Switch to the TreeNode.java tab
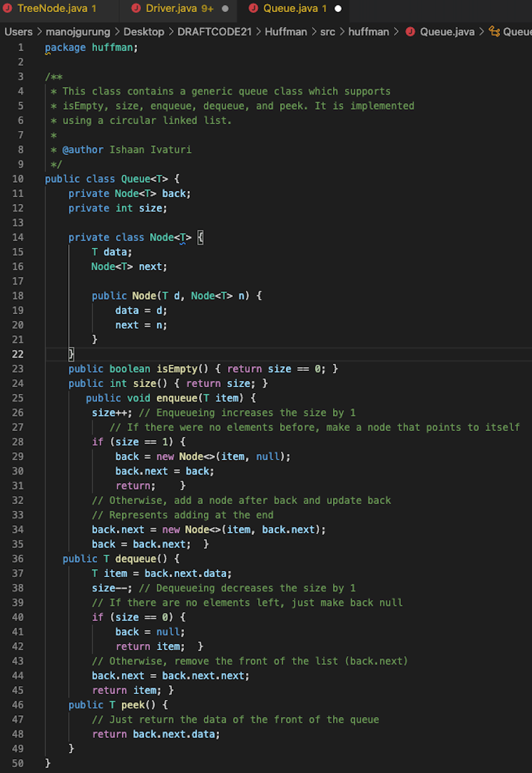This screenshot has height=773, width=532. pyautogui.click(x=54, y=10)
